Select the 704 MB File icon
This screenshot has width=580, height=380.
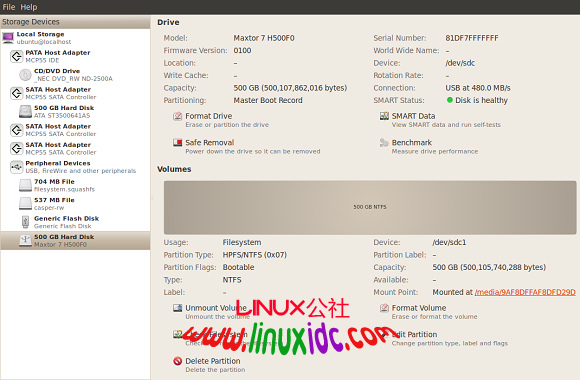coord(25,185)
